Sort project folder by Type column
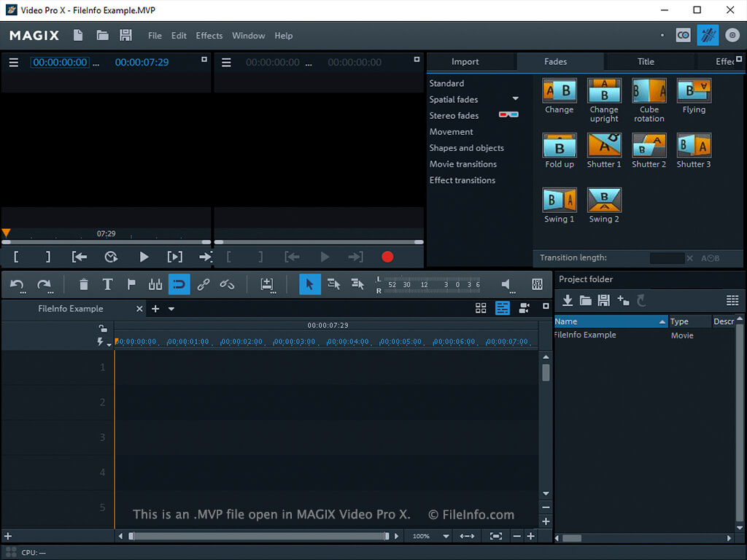 point(689,322)
